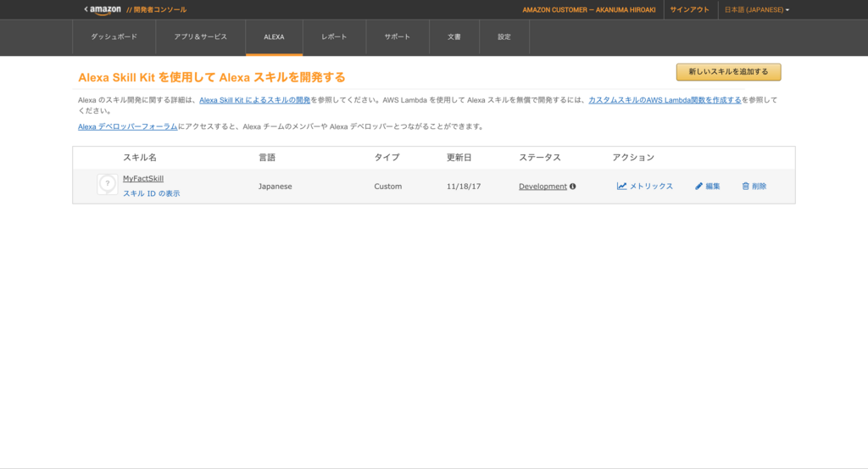Click the 言語 column header
868x469 pixels.
(267, 158)
